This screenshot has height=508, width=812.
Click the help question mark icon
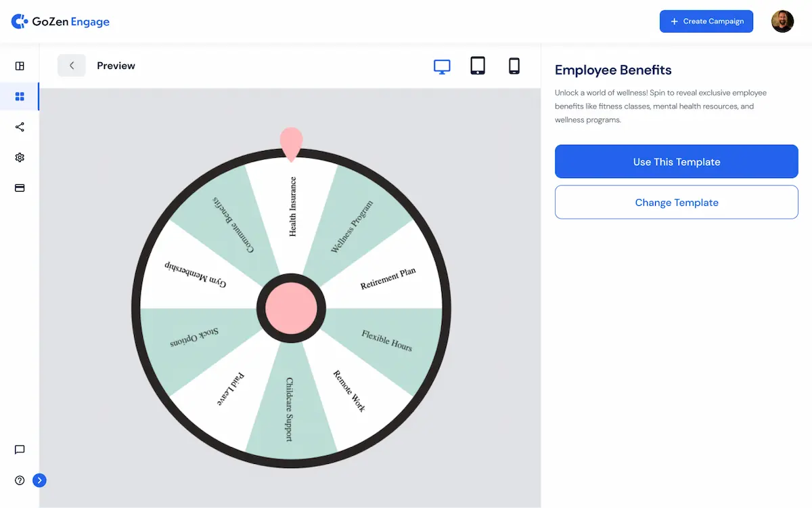click(20, 480)
